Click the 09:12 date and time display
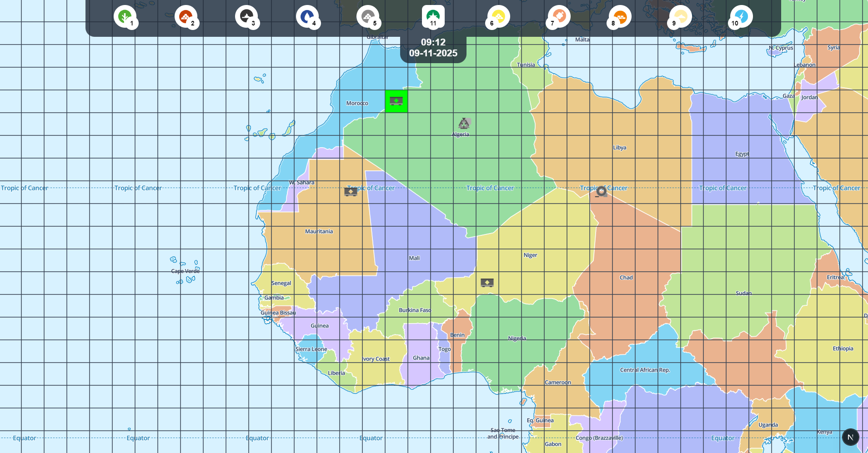 coord(433,48)
